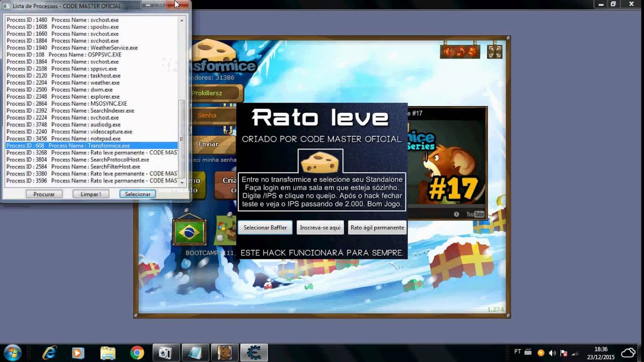Image resolution: width=644 pixels, height=362 pixels.
Task: Select the sppsvc.exe process row
Action: pyautogui.click(x=92, y=69)
